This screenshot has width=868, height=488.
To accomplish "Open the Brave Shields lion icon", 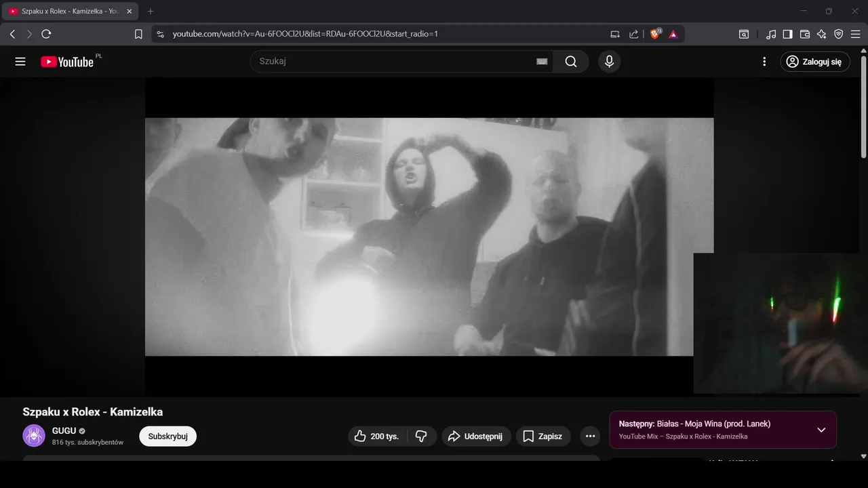I will pyautogui.click(x=656, y=34).
